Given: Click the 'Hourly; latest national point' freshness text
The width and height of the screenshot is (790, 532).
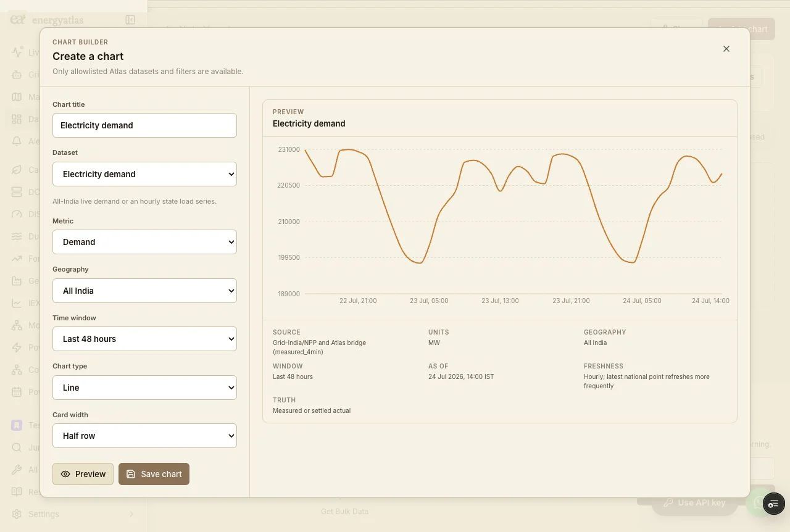Looking at the screenshot, I should tap(646, 381).
